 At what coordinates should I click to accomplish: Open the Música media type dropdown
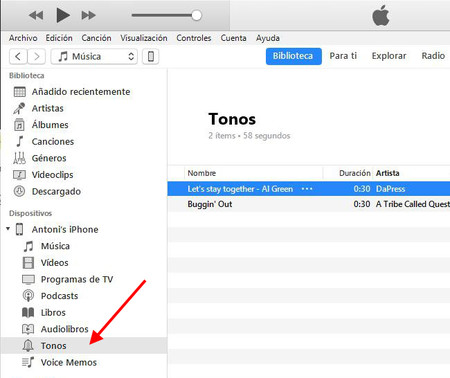pos(94,56)
